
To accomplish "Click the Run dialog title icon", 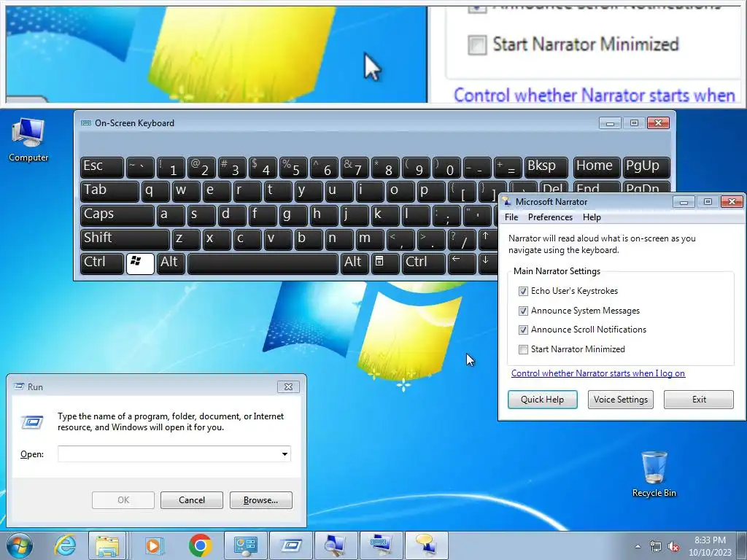I will click(19, 386).
